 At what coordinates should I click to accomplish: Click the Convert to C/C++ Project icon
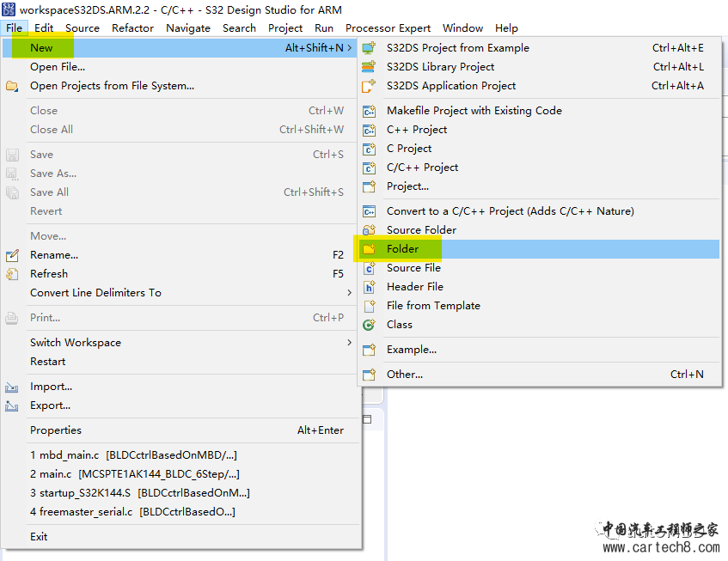point(369,211)
